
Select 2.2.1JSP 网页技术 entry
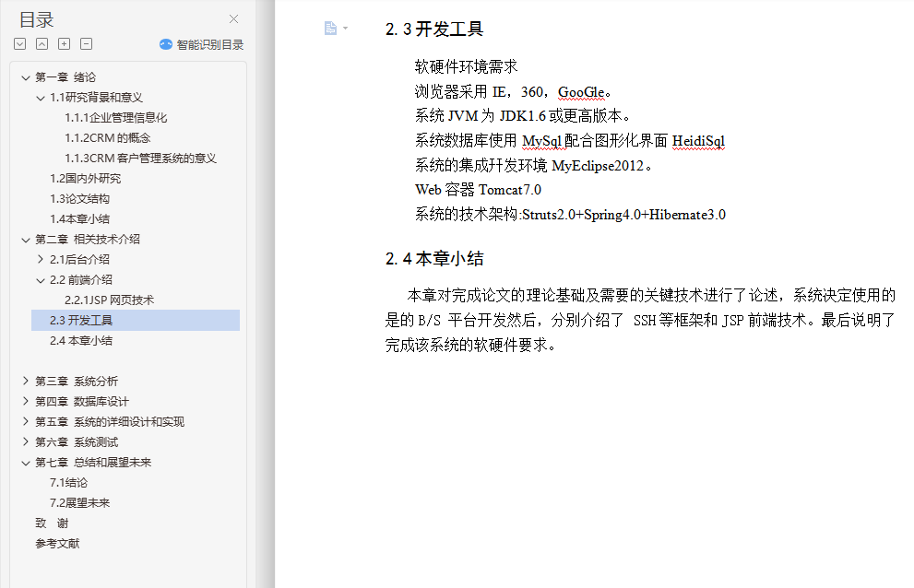(109, 300)
